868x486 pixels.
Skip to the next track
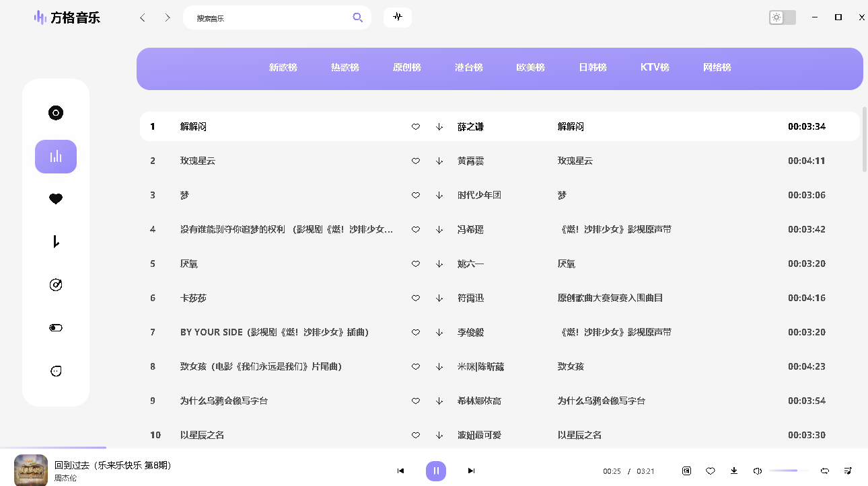click(471, 471)
